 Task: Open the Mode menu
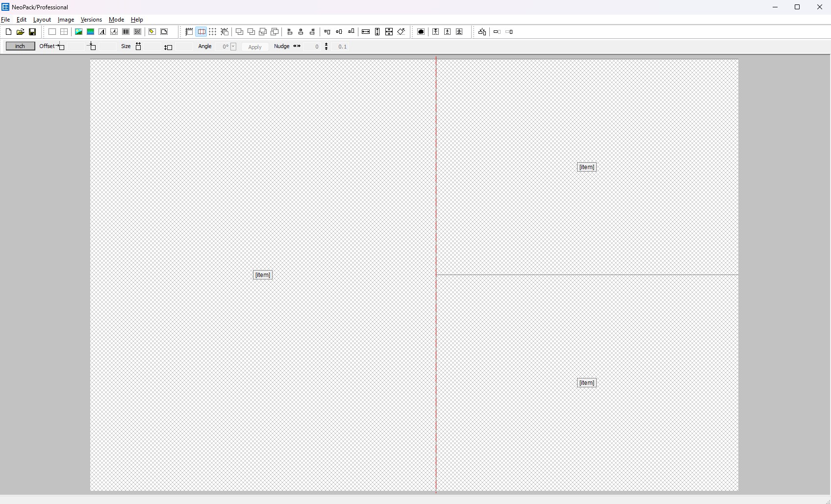click(x=116, y=20)
